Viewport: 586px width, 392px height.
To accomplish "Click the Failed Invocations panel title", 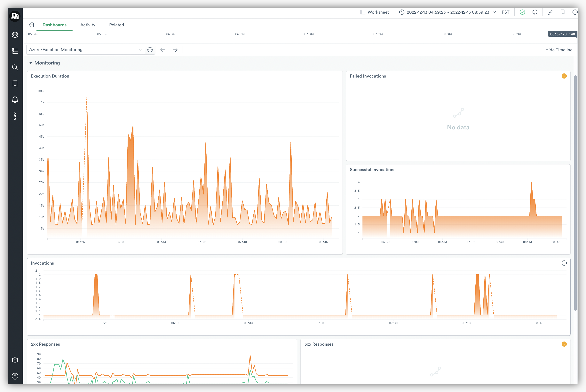I will 368,76.
